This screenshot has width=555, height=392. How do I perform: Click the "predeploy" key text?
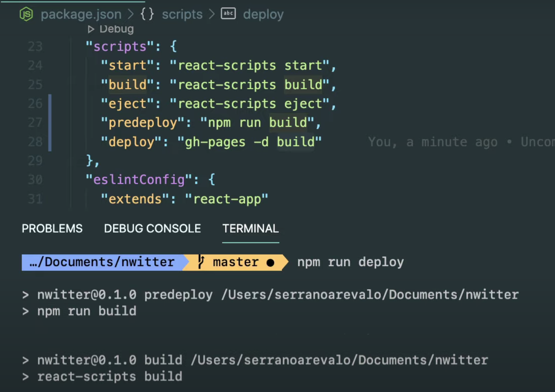click(x=143, y=122)
